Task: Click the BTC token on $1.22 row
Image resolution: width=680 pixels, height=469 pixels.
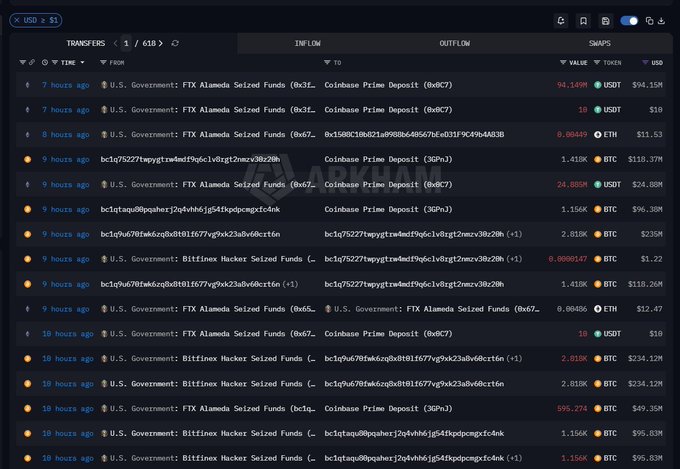Action: pyautogui.click(x=605, y=259)
